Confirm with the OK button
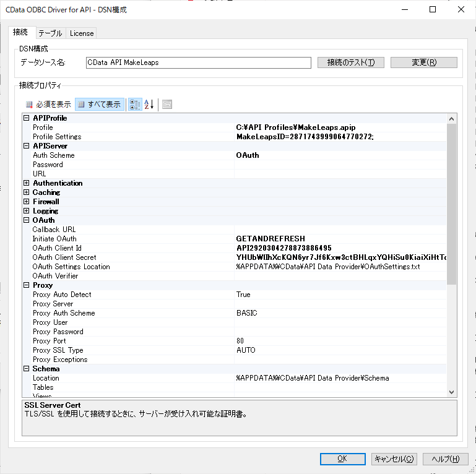This screenshot has width=476, height=474. 342,459
